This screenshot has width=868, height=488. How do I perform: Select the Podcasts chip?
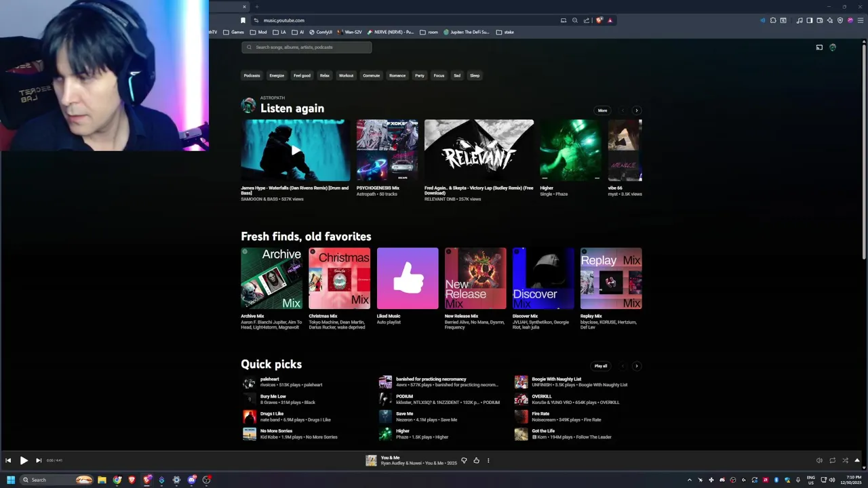(x=252, y=75)
